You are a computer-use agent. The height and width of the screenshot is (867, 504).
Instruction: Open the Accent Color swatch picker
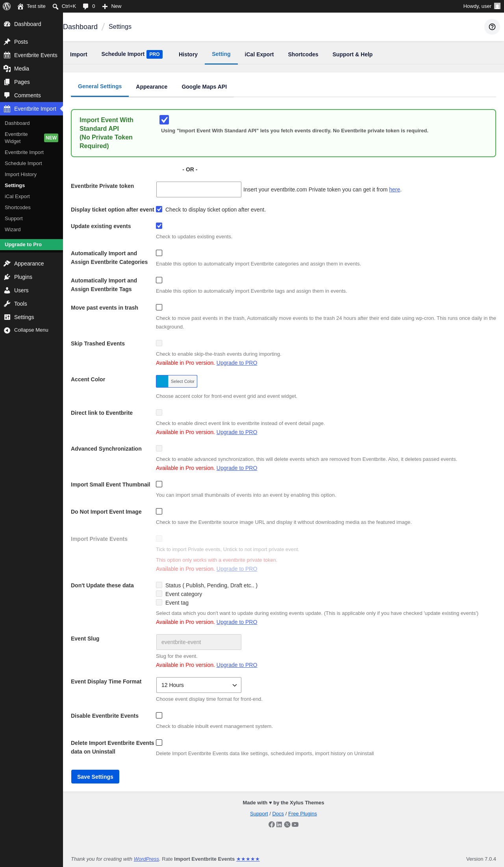176,381
